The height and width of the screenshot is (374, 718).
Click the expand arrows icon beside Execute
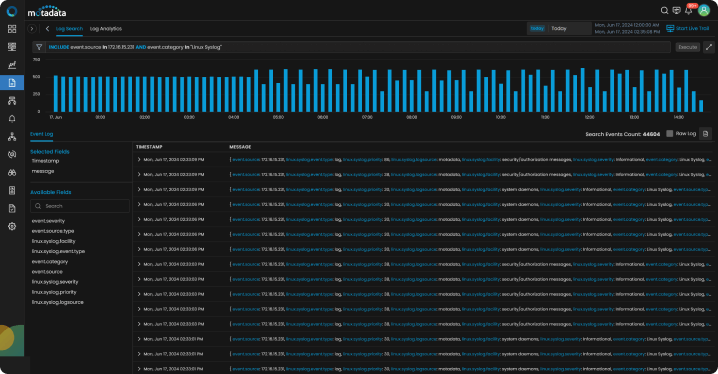point(709,47)
